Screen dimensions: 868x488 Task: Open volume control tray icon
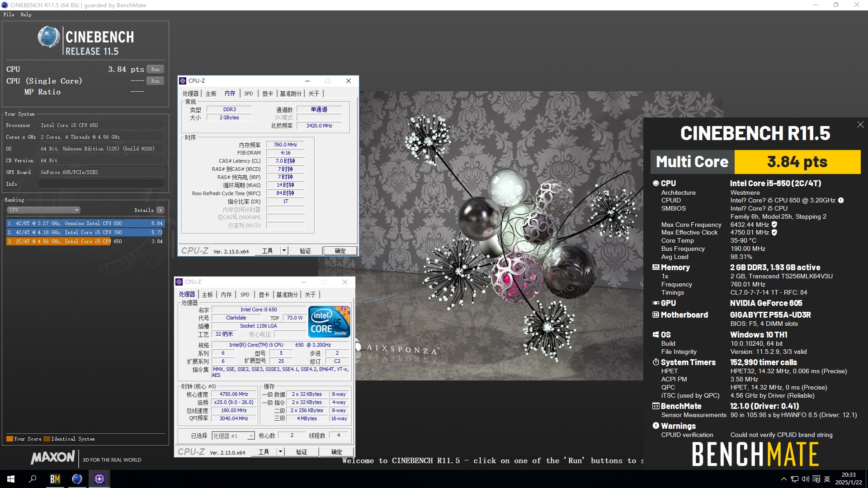(x=806, y=479)
